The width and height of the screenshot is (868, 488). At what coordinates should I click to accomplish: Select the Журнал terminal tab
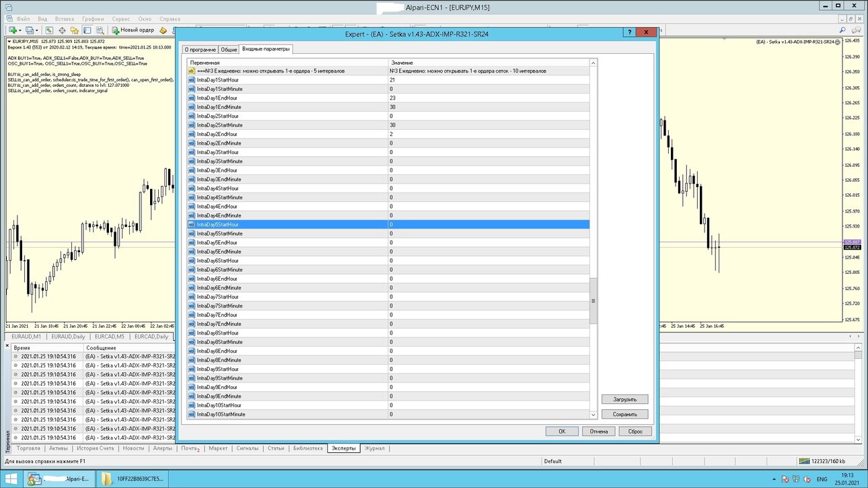coord(375,448)
